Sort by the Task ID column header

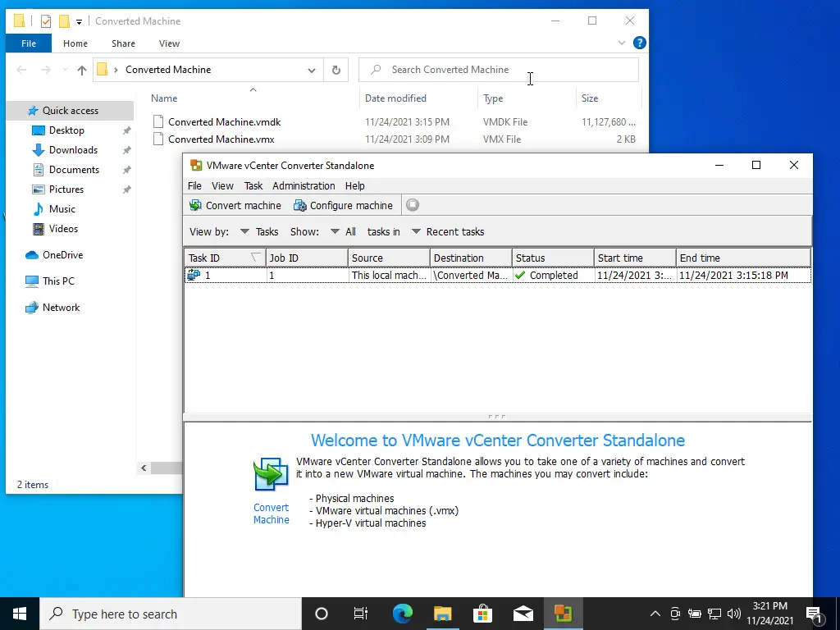pyautogui.click(x=225, y=258)
